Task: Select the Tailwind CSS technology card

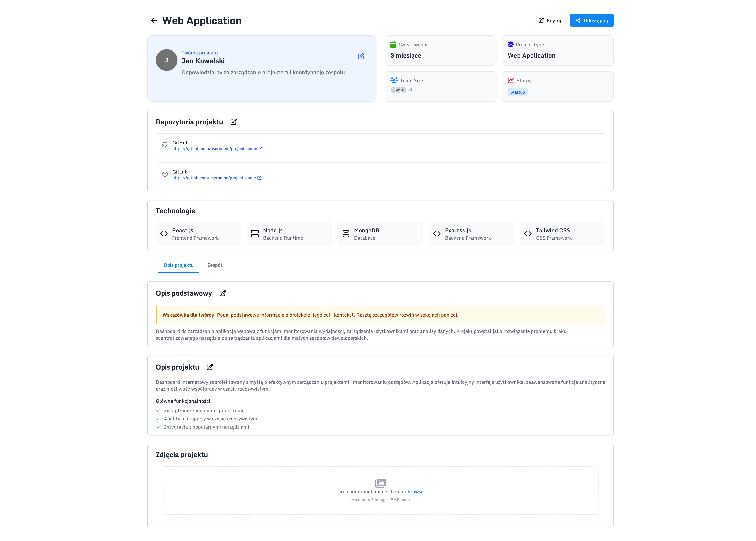Action: coord(562,234)
